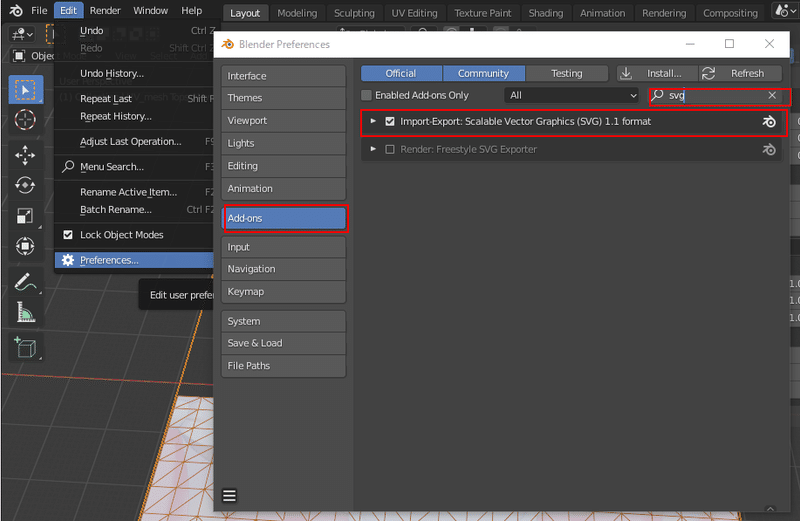Switch to Sculpting workspace tab
Screen dimensions: 800x521
coord(354,13)
